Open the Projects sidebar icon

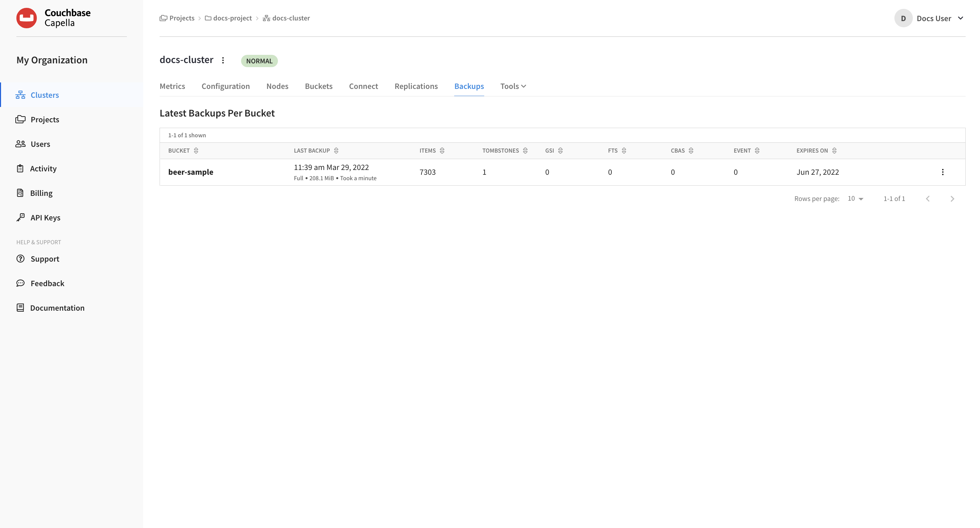tap(20, 119)
